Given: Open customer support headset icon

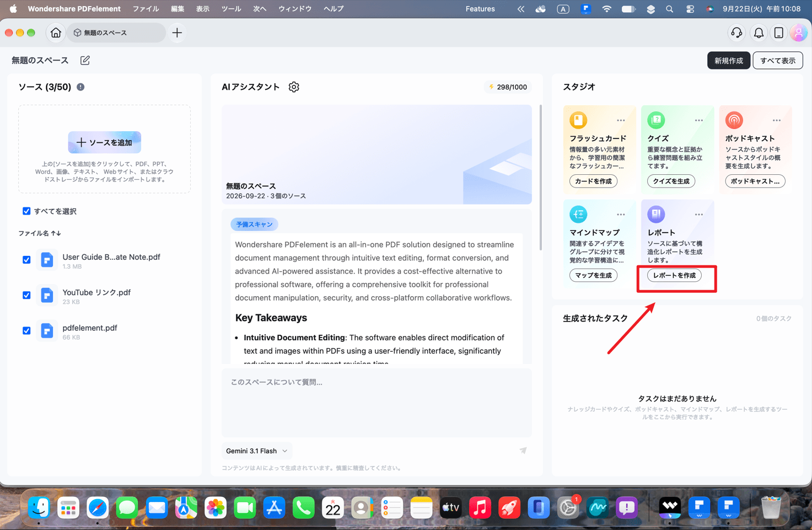Looking at the screenshot, I should click(x=736, y=33).
